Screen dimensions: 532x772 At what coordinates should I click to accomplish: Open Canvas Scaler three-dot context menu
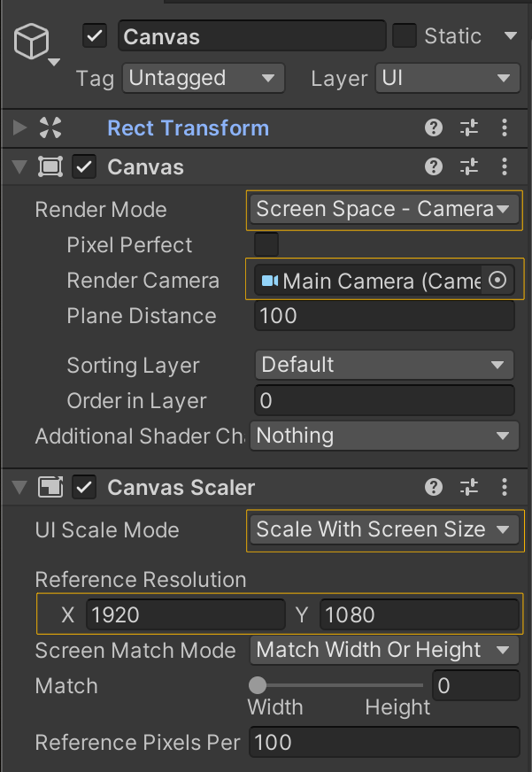(x=505, y=487)
